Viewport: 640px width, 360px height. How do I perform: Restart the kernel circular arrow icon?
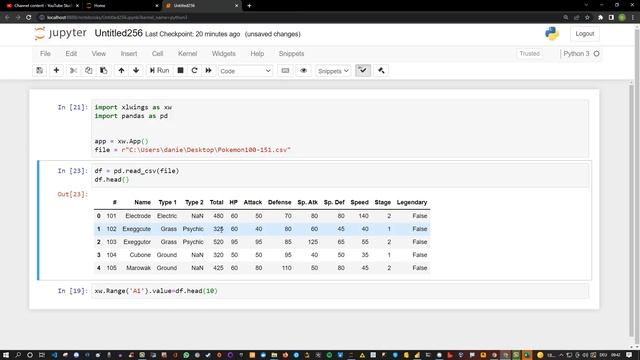(194, 71)
